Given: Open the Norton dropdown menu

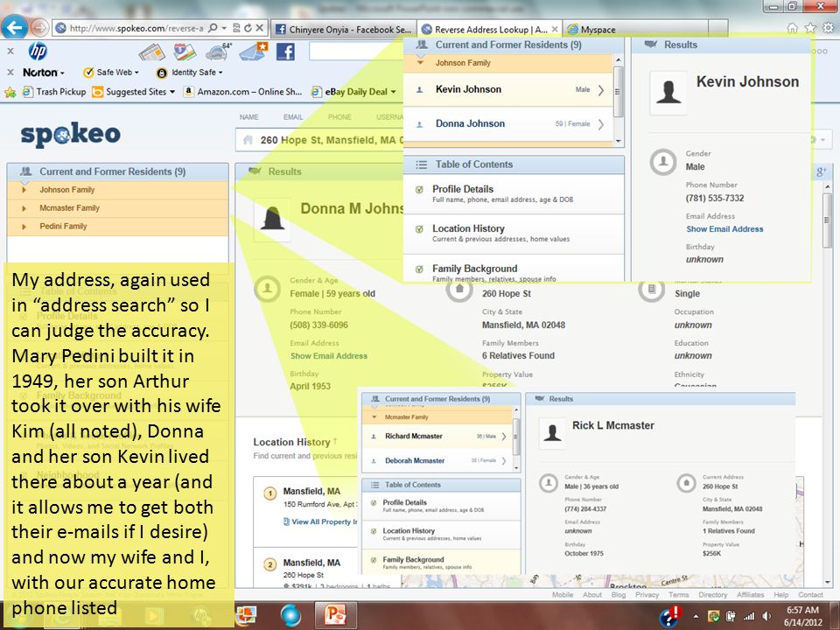Looking at the screenshot, I should [x=44, y=72].
